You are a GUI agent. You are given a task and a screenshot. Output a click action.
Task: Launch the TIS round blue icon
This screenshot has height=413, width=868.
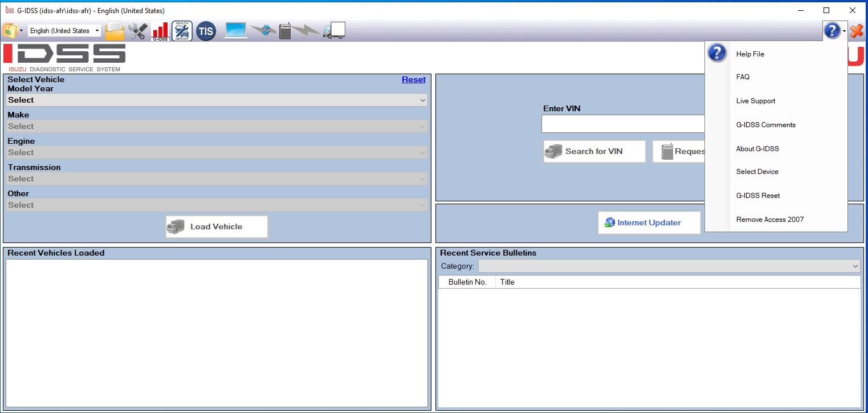pos(206,31)
